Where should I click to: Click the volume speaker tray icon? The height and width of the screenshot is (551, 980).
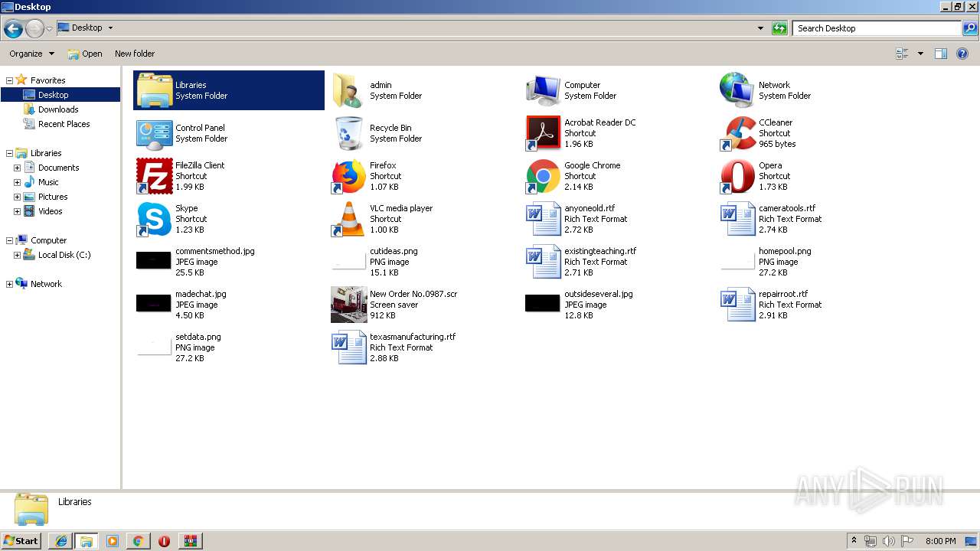889,541
